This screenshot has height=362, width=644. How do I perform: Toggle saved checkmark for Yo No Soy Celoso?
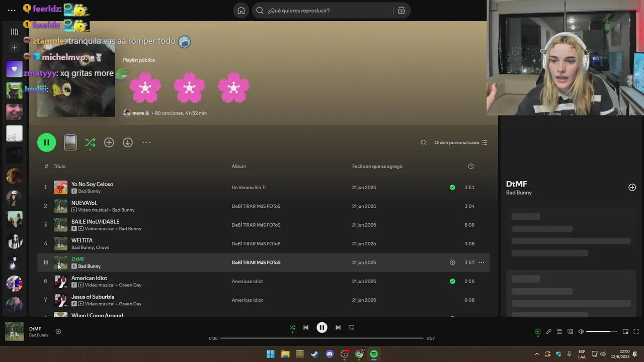452,187
